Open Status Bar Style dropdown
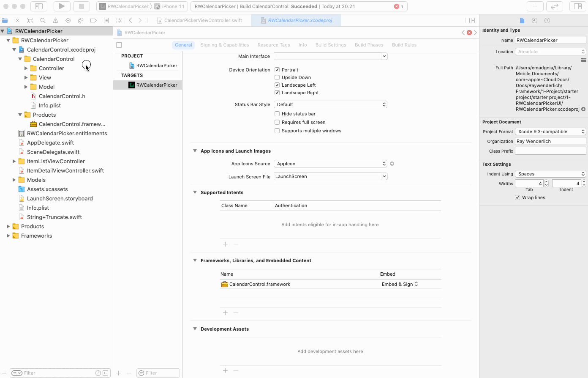This screenshot has width=588, height=378. point(330,104)
